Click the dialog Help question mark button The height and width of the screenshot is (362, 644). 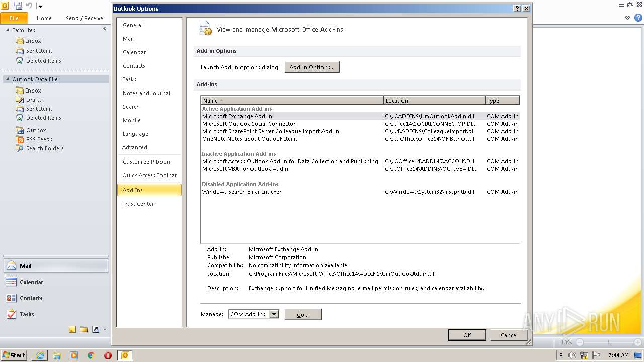[517, 9]
